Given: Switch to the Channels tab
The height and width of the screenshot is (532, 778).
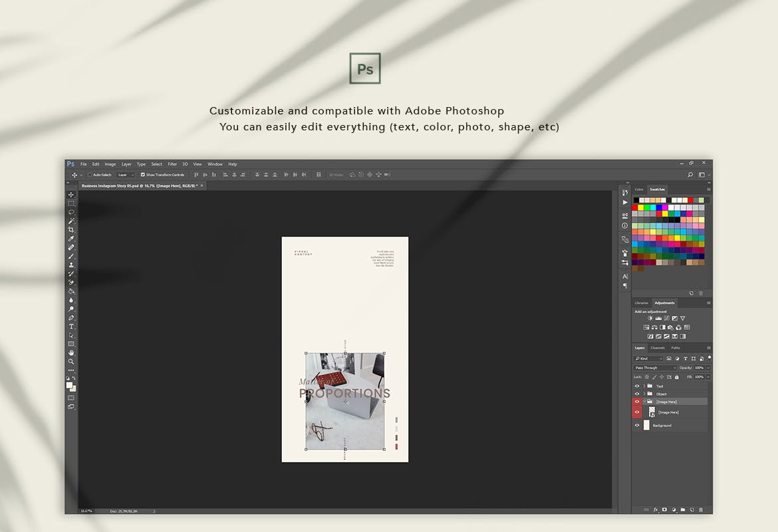Looking at the screenshot, I should tap(658, 348).
